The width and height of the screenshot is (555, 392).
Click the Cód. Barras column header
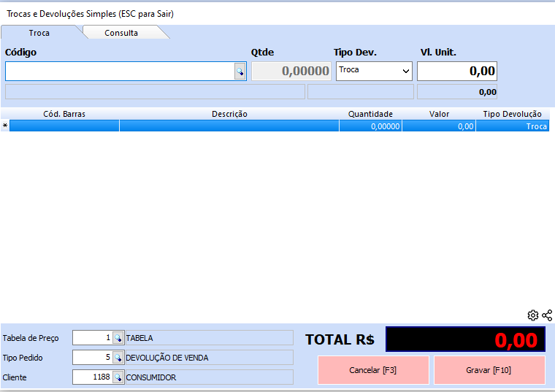pos(64,114)
